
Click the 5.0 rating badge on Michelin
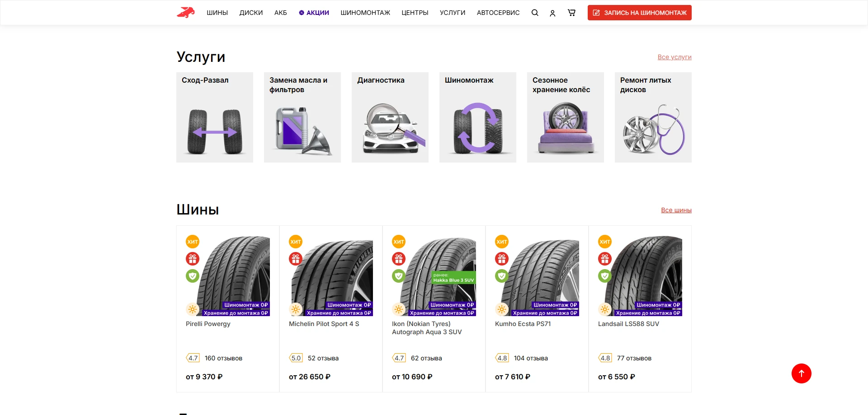296,358
